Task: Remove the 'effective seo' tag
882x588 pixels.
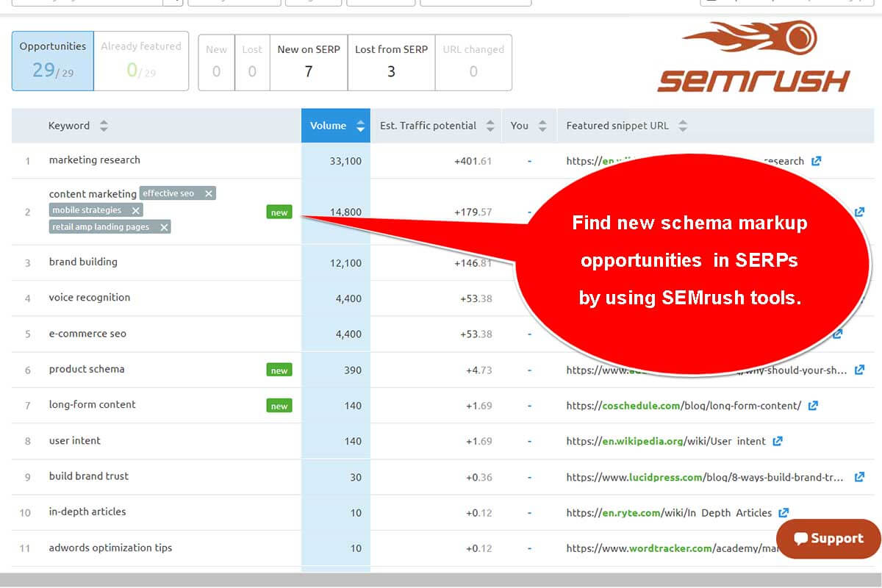Action: [x=209, y=193]
